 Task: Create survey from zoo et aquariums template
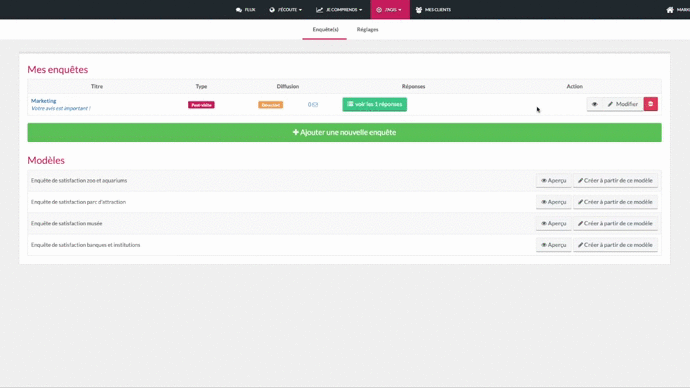(615, 180)
